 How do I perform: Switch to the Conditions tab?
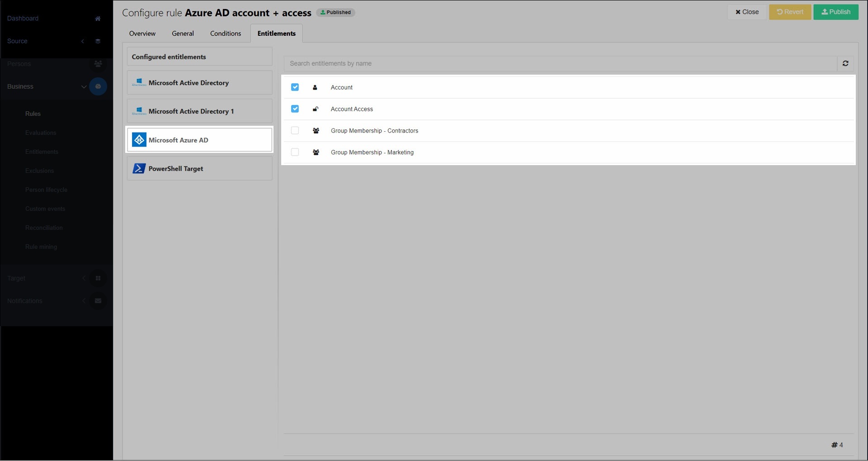225,33
